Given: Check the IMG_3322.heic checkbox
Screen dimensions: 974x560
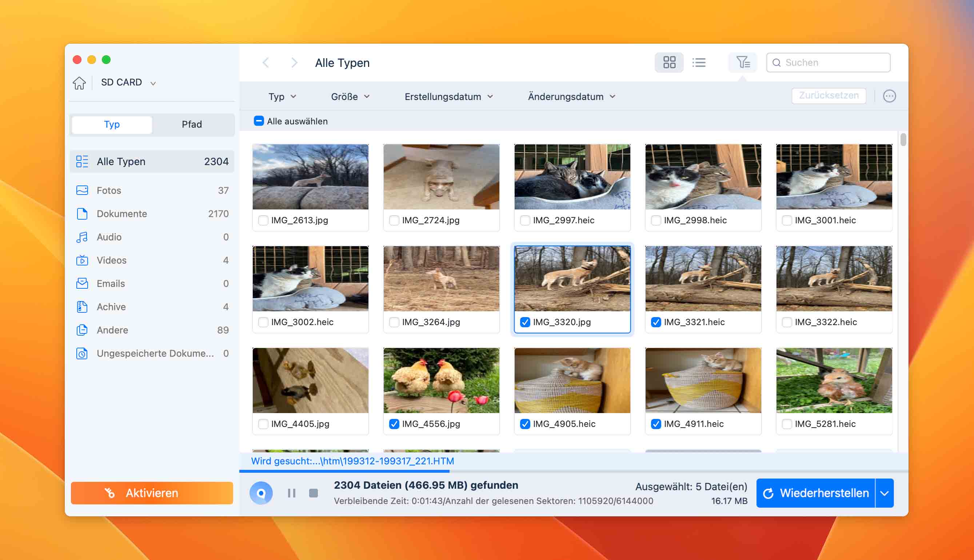Looking at the screenshot, I should pos(787,322).
